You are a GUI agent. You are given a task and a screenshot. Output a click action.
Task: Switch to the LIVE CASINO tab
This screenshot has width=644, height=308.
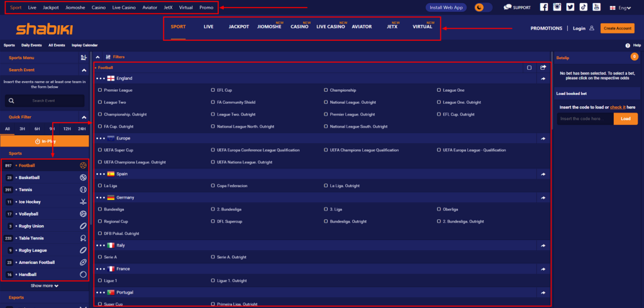click(x=330, y=28)
